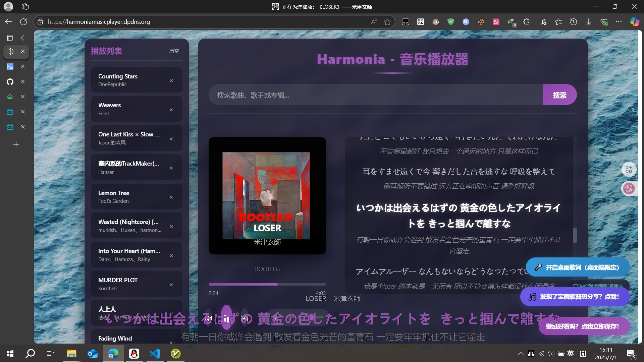Click the address bar URL

(x=99, y=22)
